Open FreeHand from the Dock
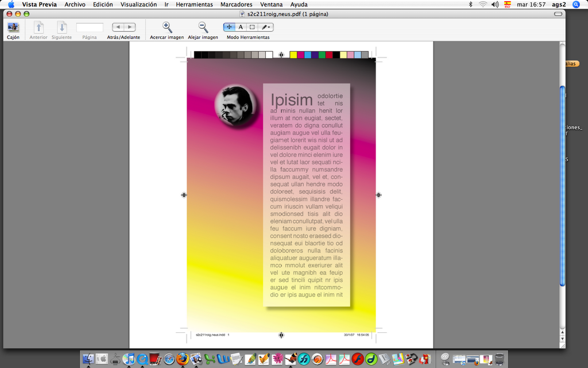 (x=304, y=359)
